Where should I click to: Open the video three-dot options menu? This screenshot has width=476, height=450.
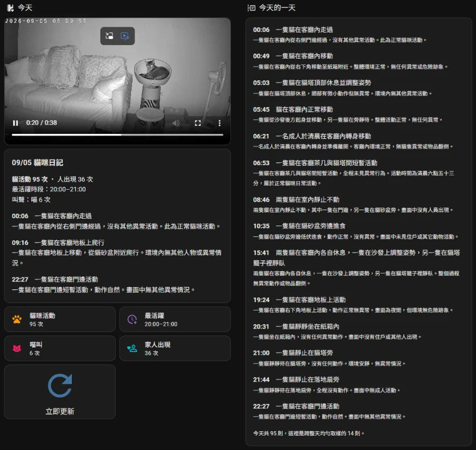pyautogui.click(x=219, y=123)
